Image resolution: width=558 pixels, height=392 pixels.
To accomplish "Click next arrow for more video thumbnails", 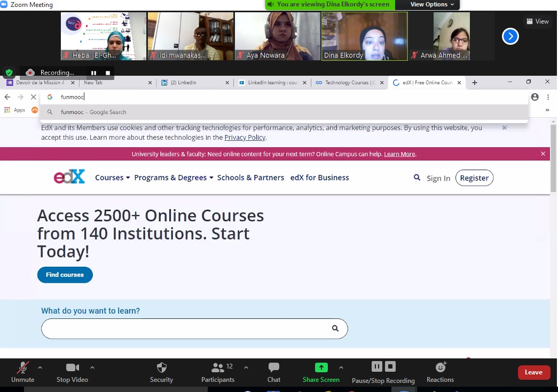I will [510, 36].
